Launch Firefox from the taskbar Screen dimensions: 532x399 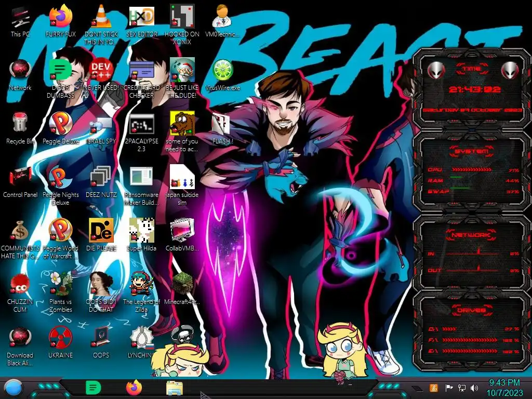134,388
